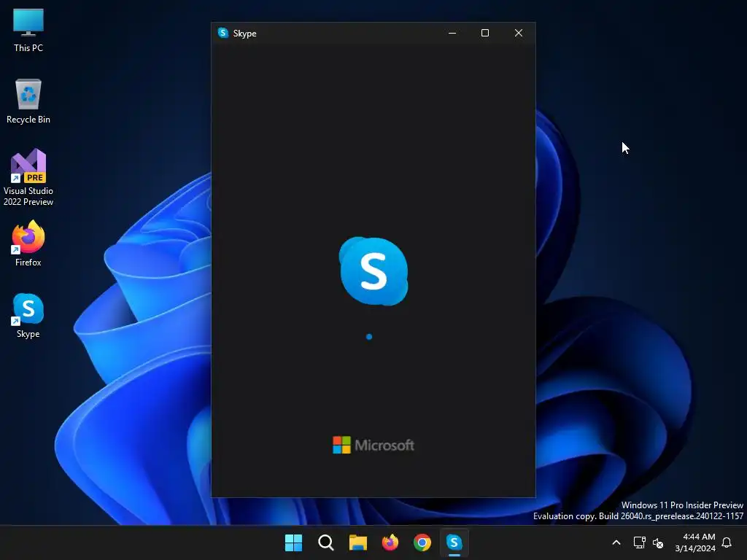Open the notification bell
Screen dimensions: 747x560
(x=727, y=542)
